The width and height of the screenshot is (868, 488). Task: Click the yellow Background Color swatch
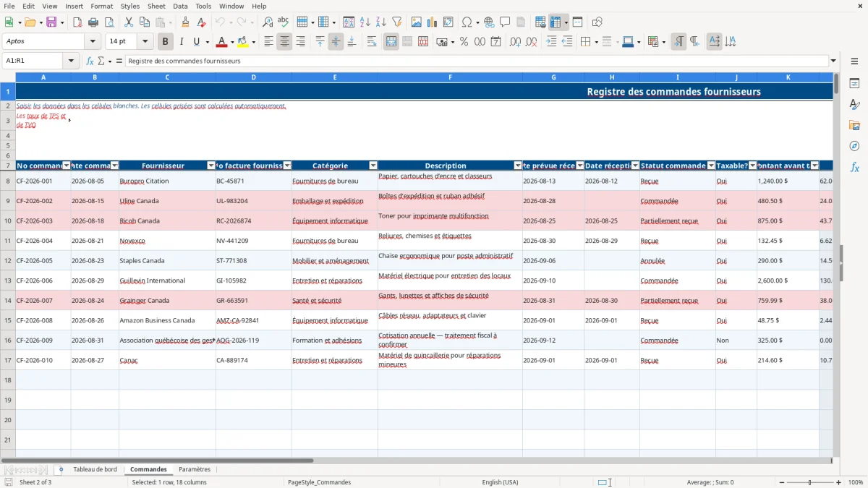point(243,42)
